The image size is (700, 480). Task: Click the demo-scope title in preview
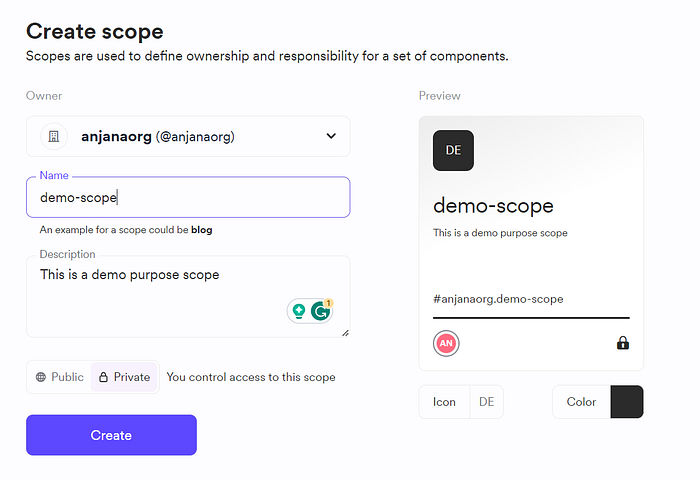click(493, 206)
